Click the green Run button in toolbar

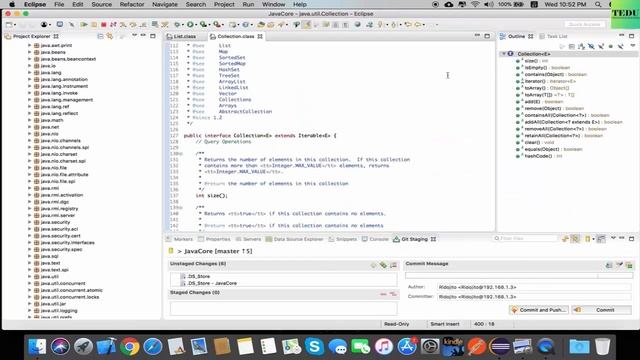tap(190, 25)
